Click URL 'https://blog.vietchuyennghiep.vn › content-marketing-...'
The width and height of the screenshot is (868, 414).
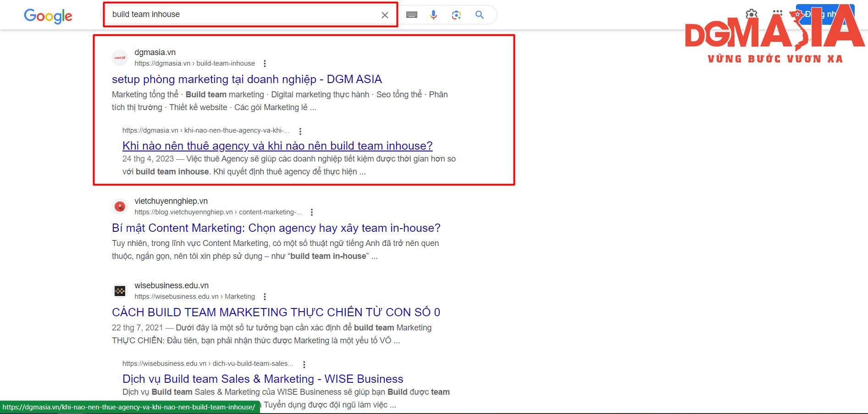tap(218, 212)
